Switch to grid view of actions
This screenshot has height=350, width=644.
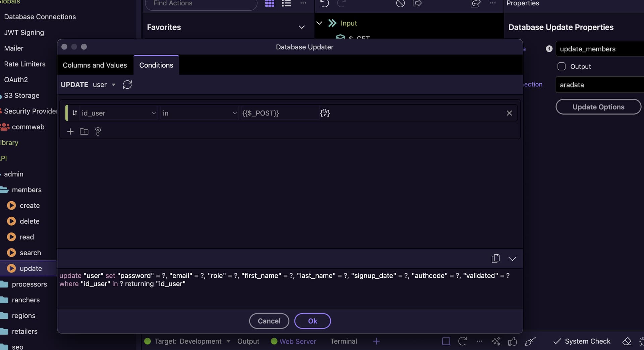(270, 3)
